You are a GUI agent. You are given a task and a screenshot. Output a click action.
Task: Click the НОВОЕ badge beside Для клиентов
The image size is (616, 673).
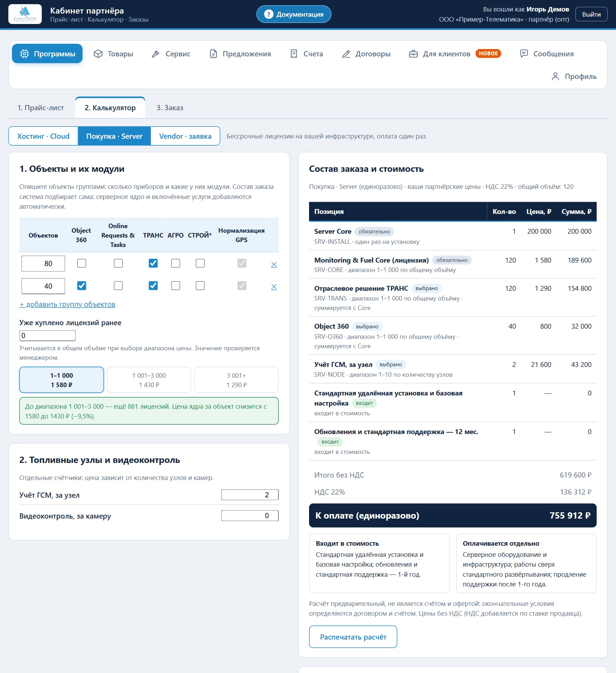coord(488,54)
